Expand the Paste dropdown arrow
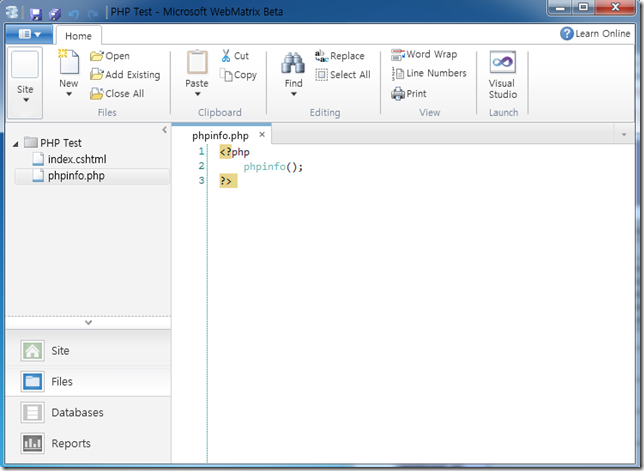Screen dimensions: 644x471 coord(198,94)
